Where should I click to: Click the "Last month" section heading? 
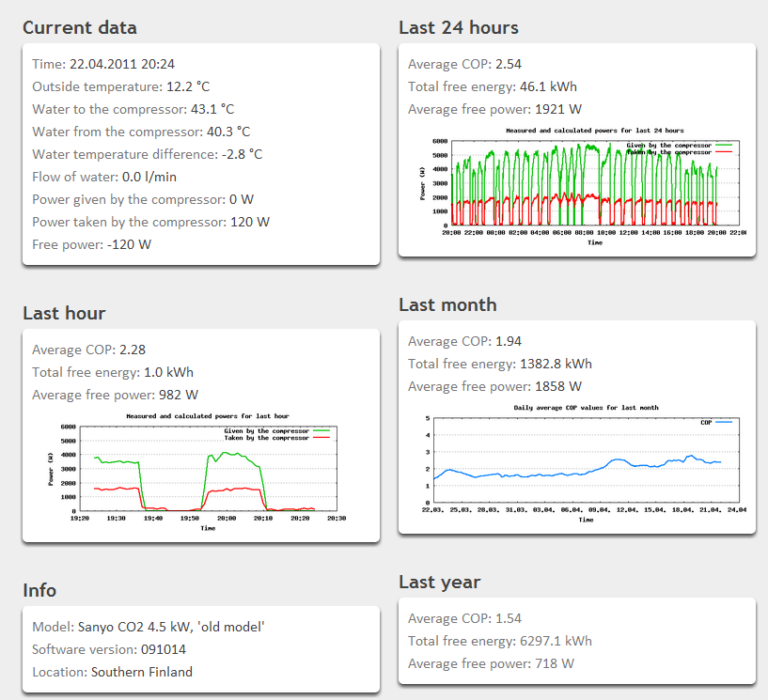point(447,304)
